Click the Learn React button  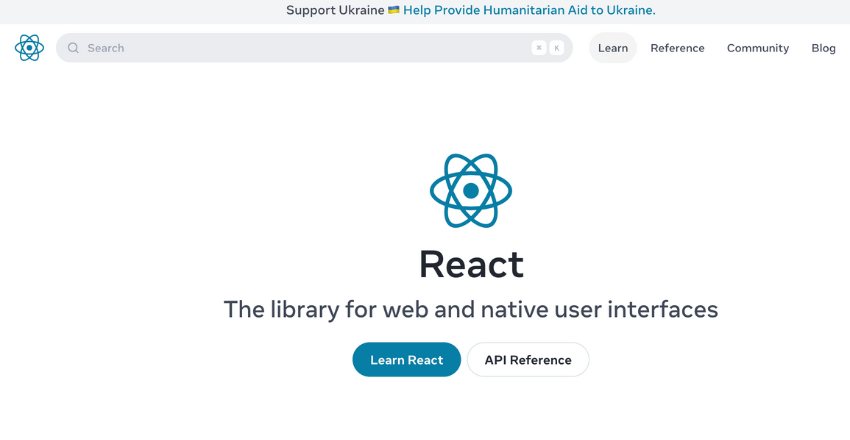click(407, 359)
